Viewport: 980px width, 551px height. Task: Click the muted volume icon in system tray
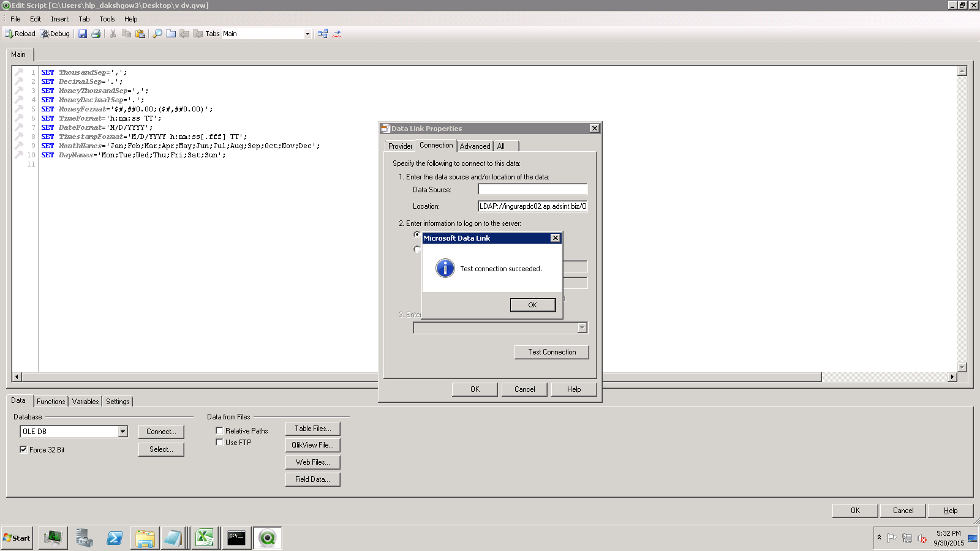pos(921,538)
